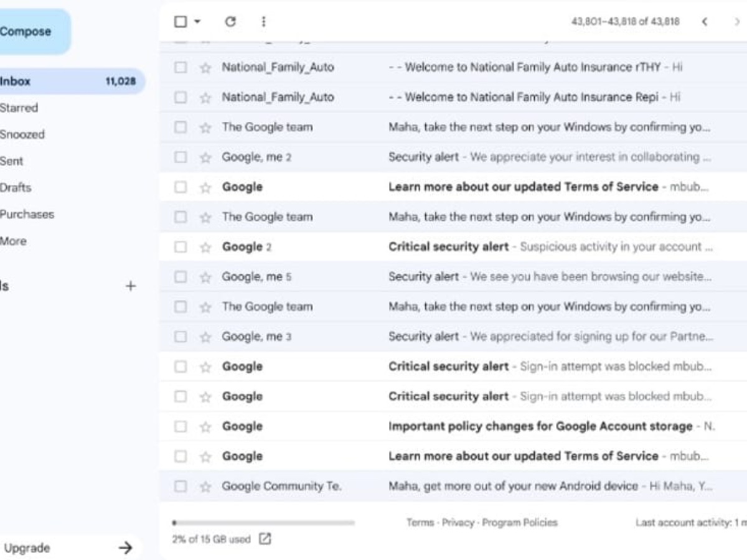This screenshot has width=747, height=560.
Task: Open the Terms link in footer
Action: click(x=420, y=523)
